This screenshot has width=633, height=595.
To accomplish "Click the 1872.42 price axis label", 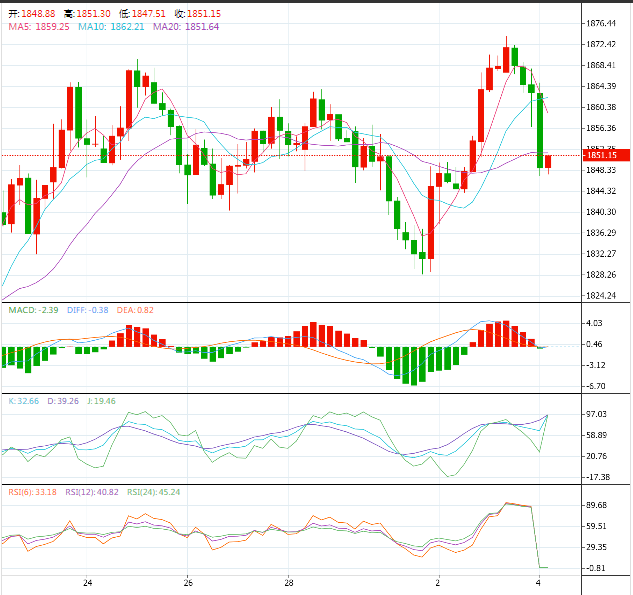I will tap(601, 44).
